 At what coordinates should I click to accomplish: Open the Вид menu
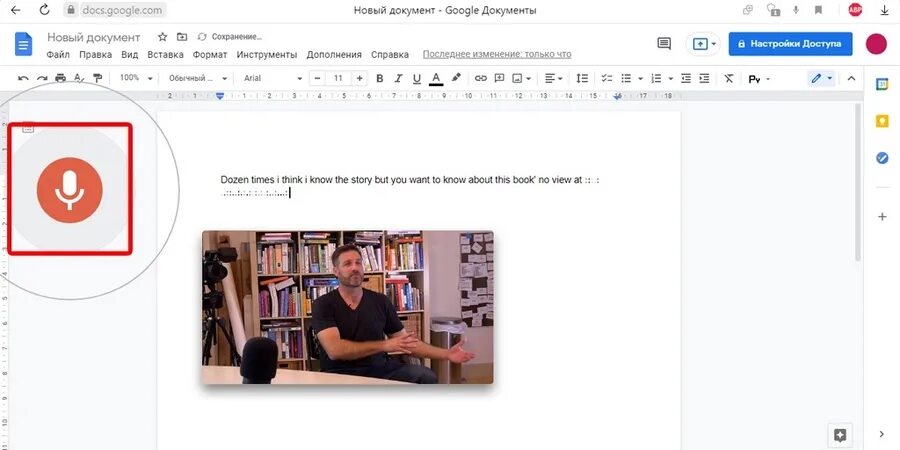pos(130,55)
